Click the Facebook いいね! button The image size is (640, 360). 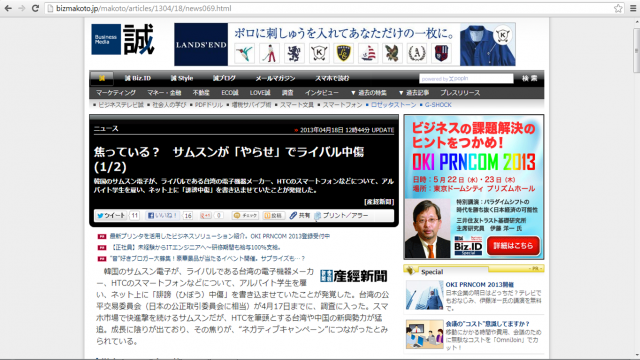[162, 216]
